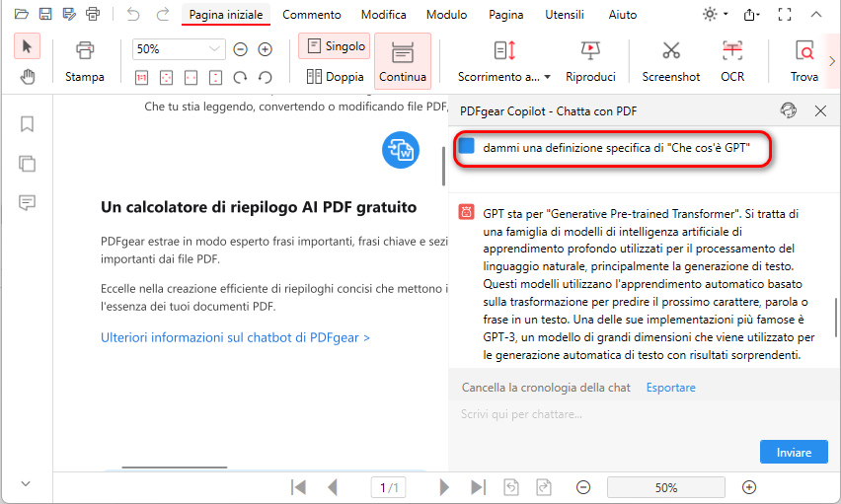The height and width of the screenshot is (504, 841).
Task: Click the Esportare link
Action: pos(670,388)
